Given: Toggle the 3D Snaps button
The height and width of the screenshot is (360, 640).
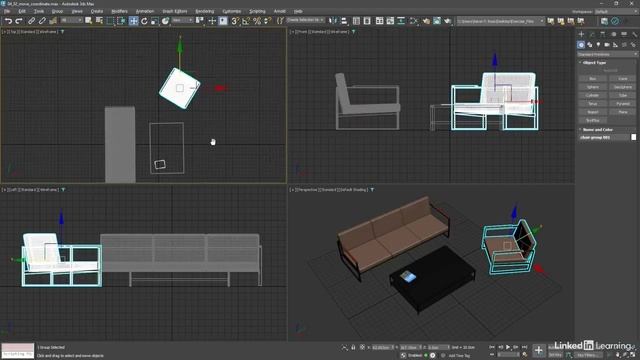Looking at the screenshot, I should [235, 20].
